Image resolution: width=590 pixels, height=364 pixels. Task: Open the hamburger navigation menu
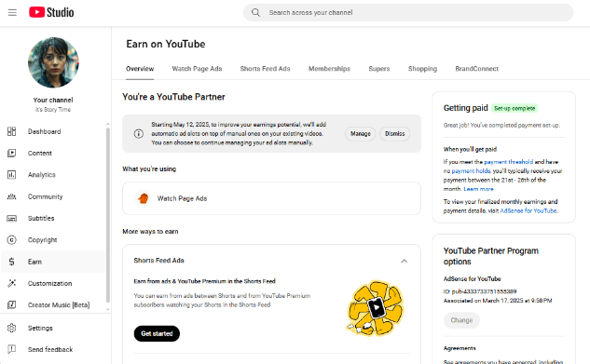point(12,12)
